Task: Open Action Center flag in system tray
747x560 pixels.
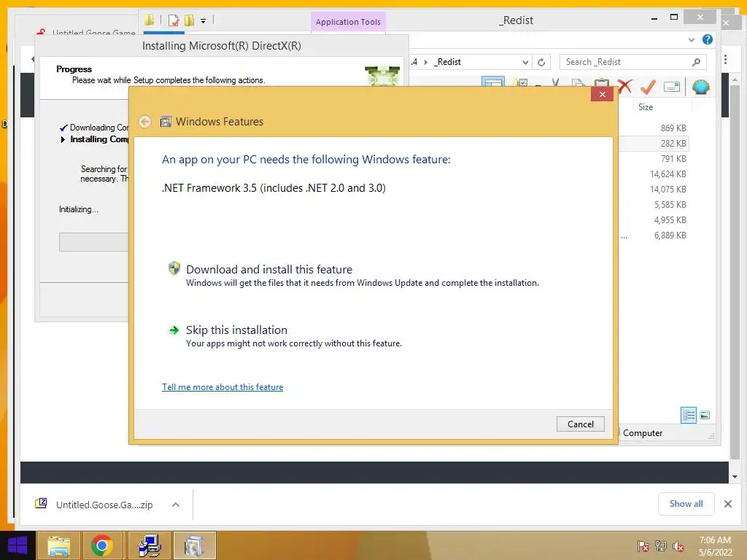Action: [643, 546]
